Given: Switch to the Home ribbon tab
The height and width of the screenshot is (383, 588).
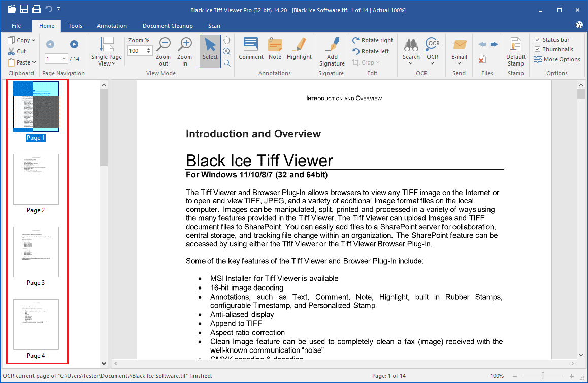Looking at the screenshot, I should tap(47, 26).
